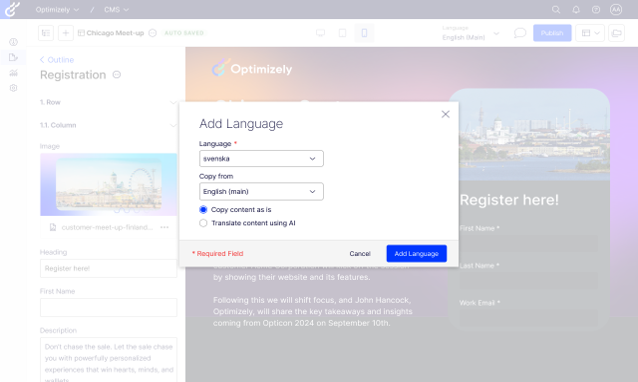
Task: Close the Add Language dialog
Action: pyautogui.click(x=446, y=114)
